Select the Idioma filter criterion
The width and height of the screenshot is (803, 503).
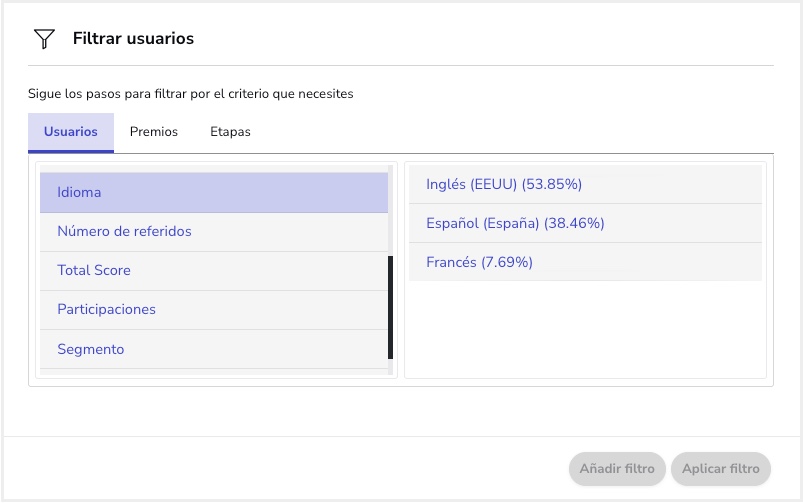214,193
